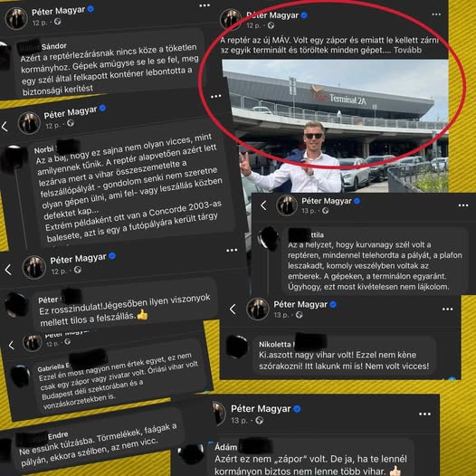This screenshot has width=476, height=476.
Task: Click the back arrow above the Attila comment
Action: click(x=263, y=205)
